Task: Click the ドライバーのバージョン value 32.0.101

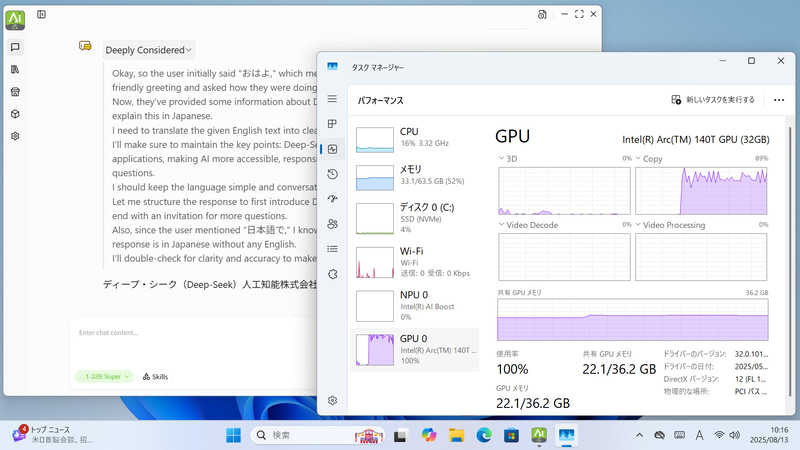Action: (751, 354)
